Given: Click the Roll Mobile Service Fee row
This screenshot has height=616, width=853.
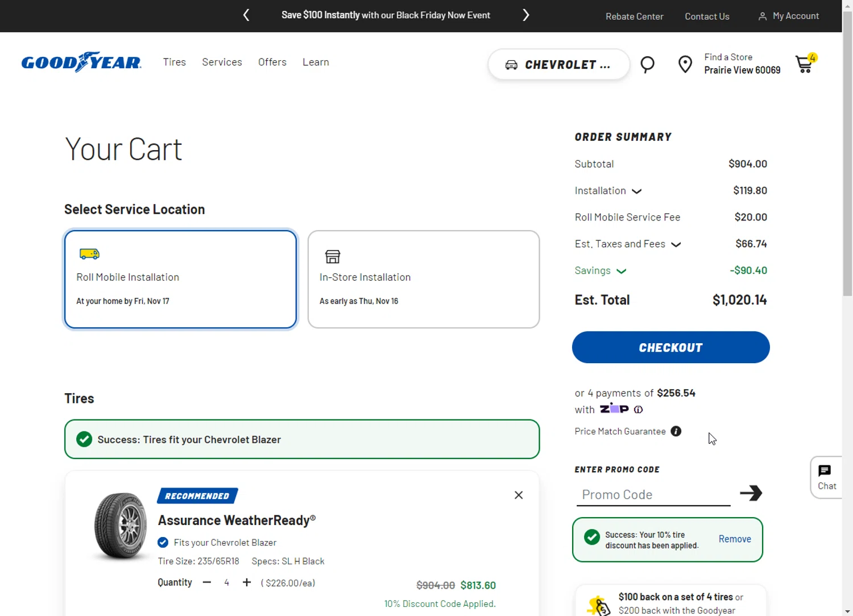Looking at the screenshot, I should (x=671, y=217).
